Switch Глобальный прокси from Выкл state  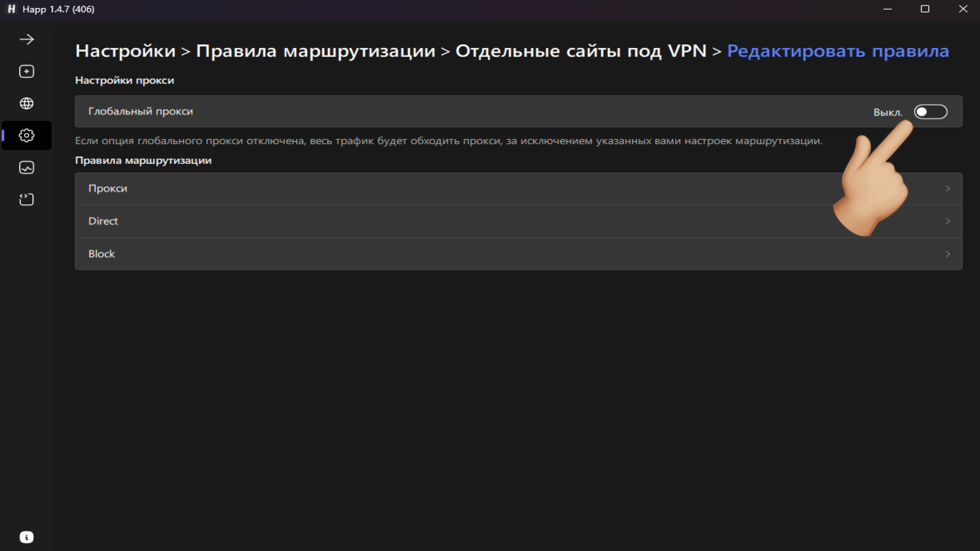(x=932, y=111)
